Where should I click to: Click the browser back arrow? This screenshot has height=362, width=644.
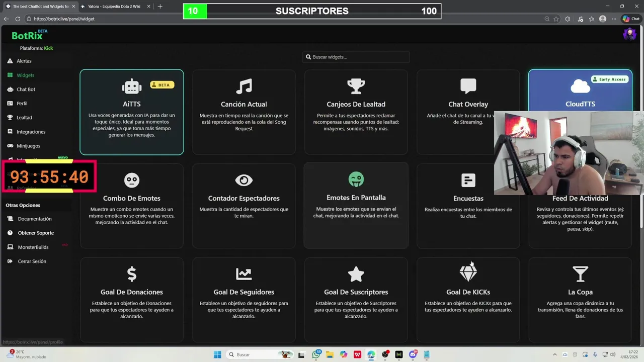tap(7, 19)
